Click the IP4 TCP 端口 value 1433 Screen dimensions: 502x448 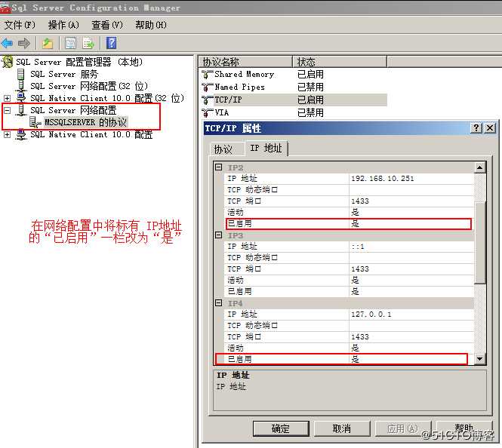[360, 336]
